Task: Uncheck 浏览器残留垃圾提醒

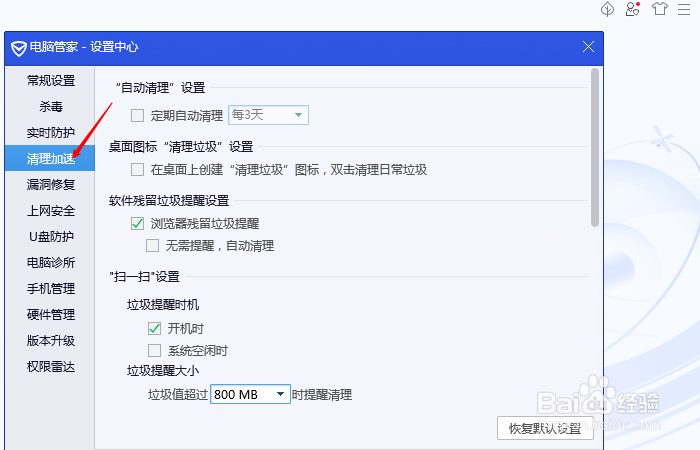Action: click(x=138, y=223)
